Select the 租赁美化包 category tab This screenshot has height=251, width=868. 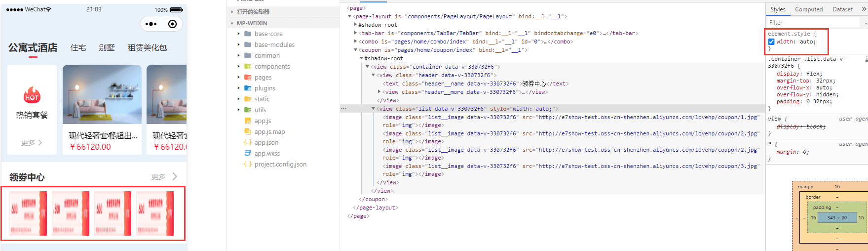point(147,48)
